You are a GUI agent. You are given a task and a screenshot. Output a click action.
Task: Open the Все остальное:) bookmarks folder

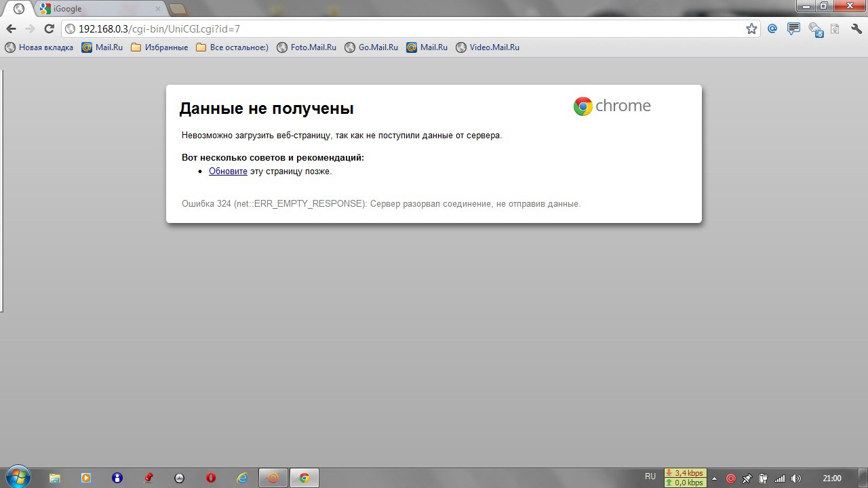(232, 47)
